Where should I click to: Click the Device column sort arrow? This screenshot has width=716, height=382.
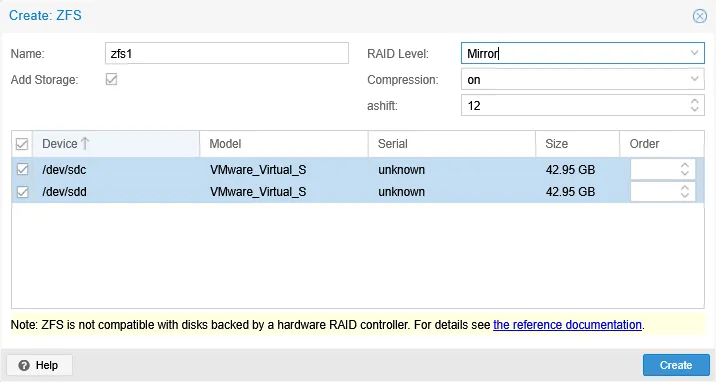click(x=85, y=144)
